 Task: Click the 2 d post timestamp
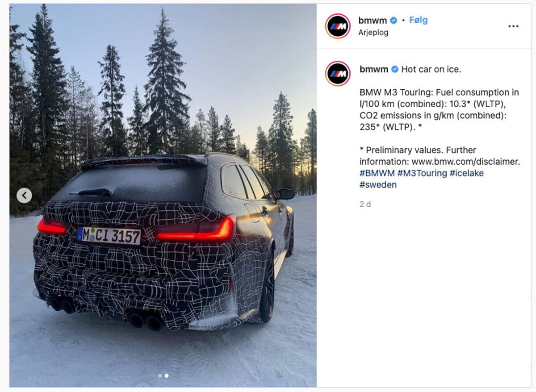pos(365,204)
